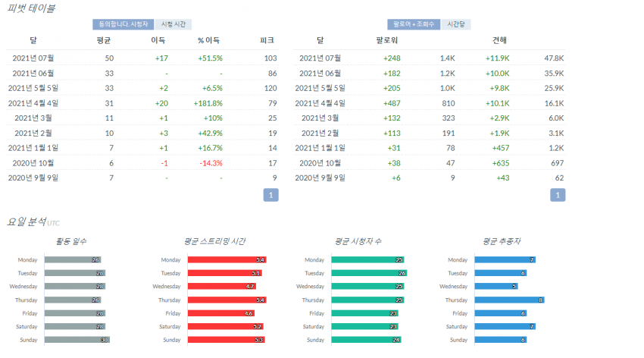The image size is (644, 358).
Task: Click the +487 followers value
Action: 392,103
